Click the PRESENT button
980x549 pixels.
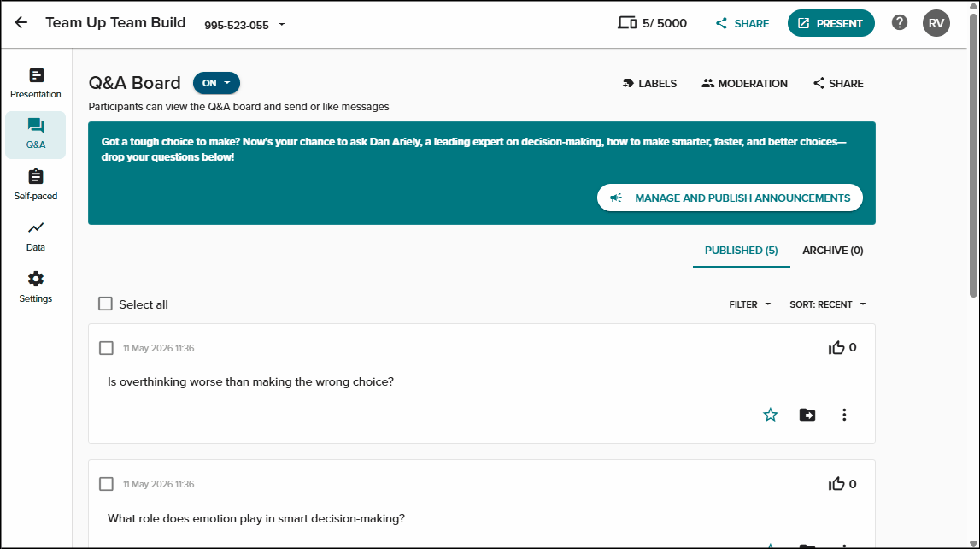pyautogui.click(x=830, y=23)
